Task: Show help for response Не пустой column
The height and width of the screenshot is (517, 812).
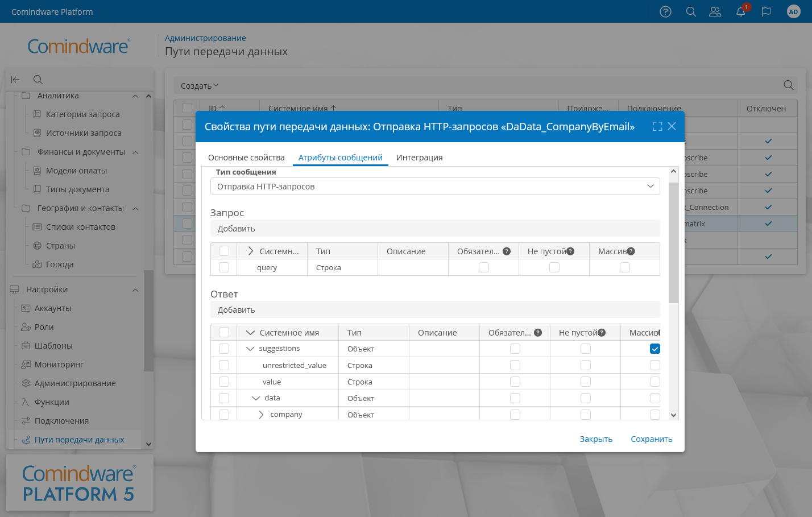Action: (602, 333)
